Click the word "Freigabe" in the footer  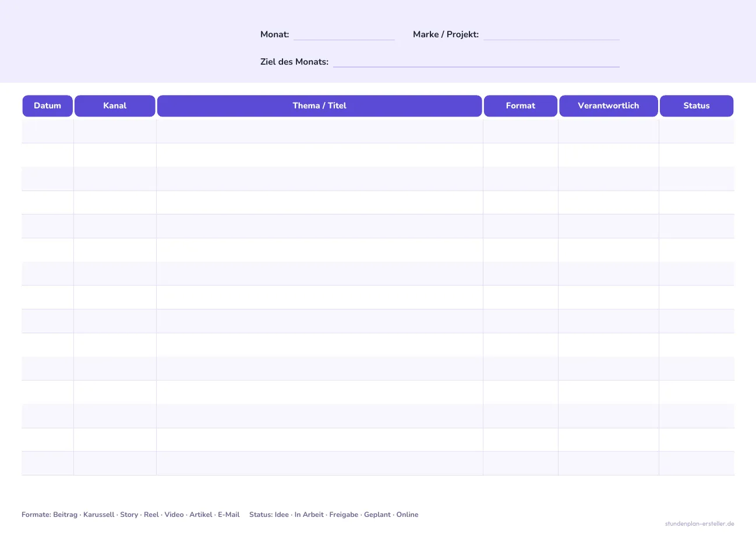[x=344, y=515]
